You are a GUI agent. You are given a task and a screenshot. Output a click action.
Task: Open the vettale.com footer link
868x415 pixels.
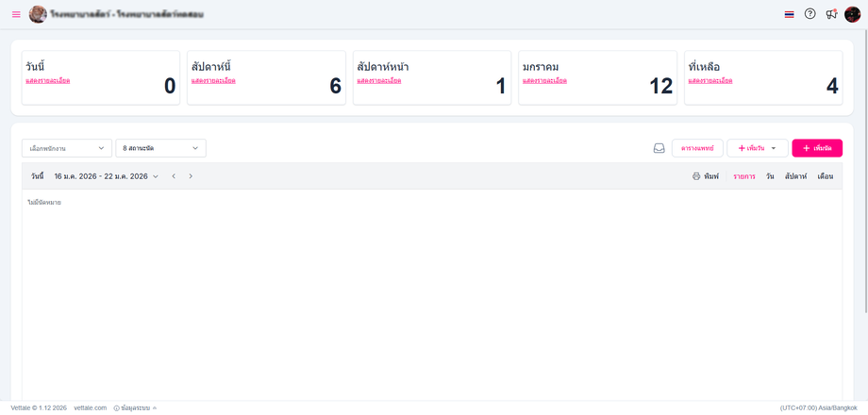click(x=90, y=407)
